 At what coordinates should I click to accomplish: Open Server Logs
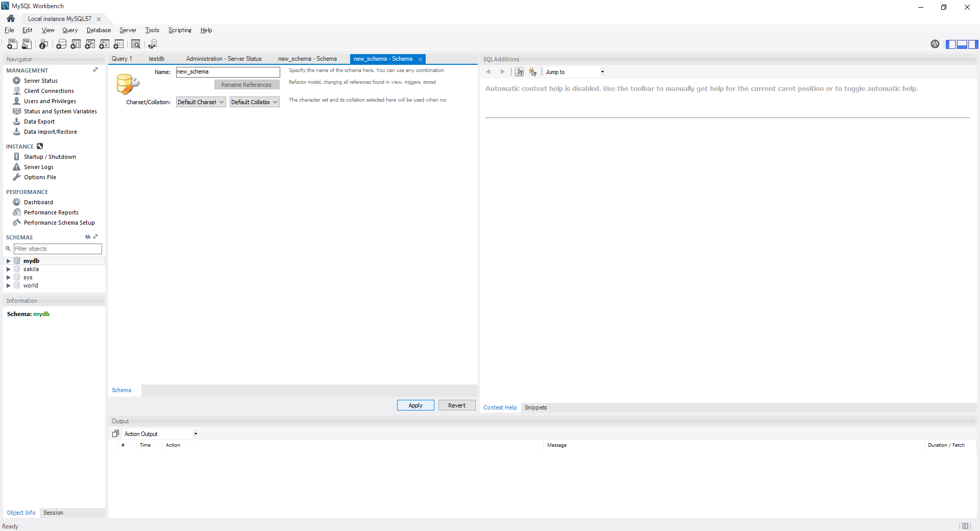38,167
